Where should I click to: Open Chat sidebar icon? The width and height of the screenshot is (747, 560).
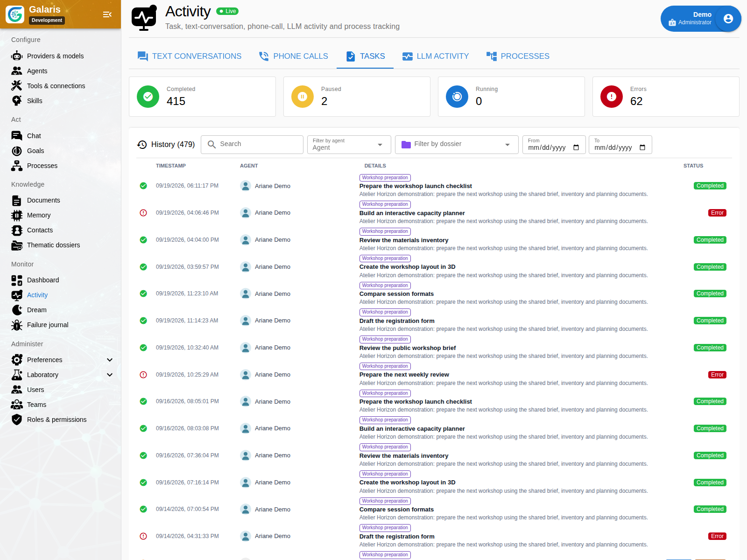pos(17,136)
